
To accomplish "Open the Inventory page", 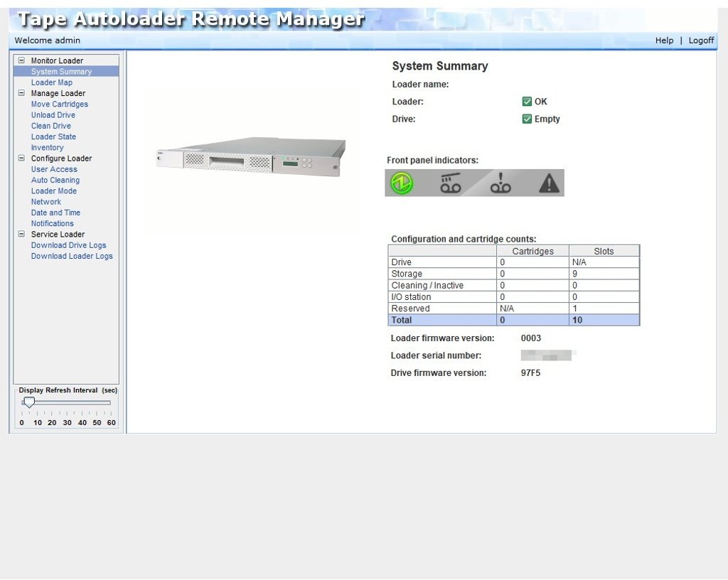I will point(47,148).
